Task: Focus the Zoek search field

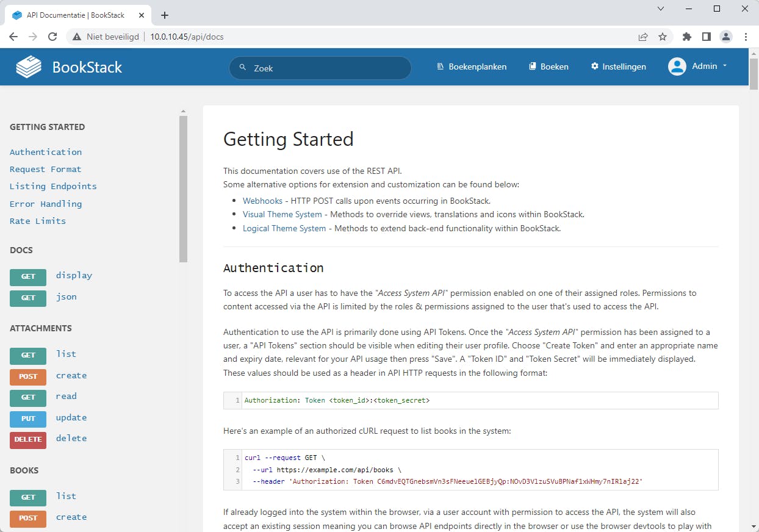Action: point(326,68)
